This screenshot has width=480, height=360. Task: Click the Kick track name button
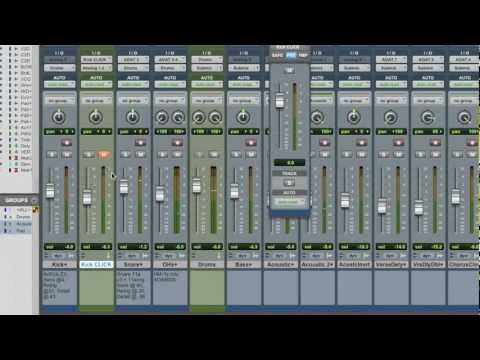click(x=60, y=264)
